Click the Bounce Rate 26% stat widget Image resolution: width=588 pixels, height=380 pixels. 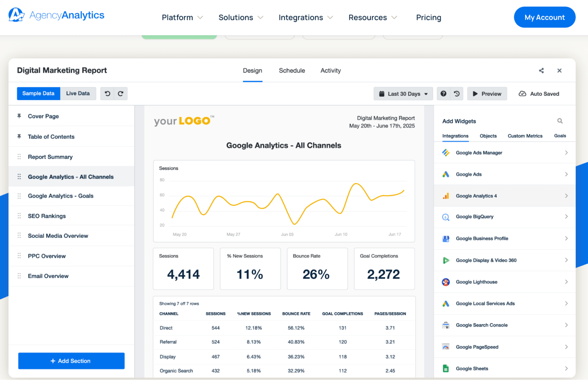[x=317, y=269]
